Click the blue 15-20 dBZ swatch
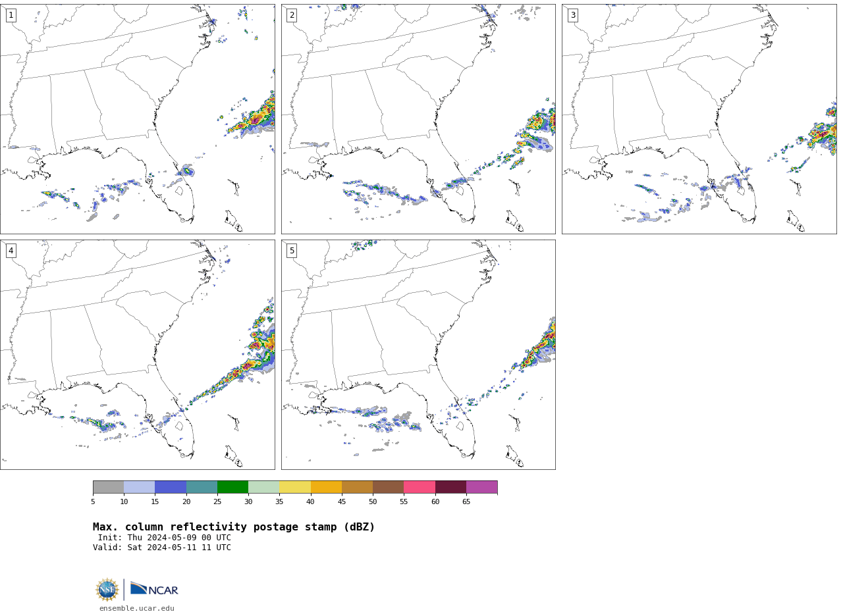This screenshot has height=616, width=843. (x=171, y=487)
